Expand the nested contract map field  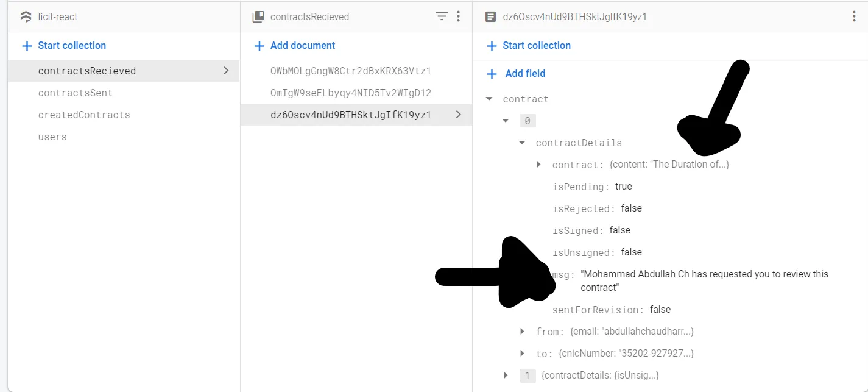(538, 165)
